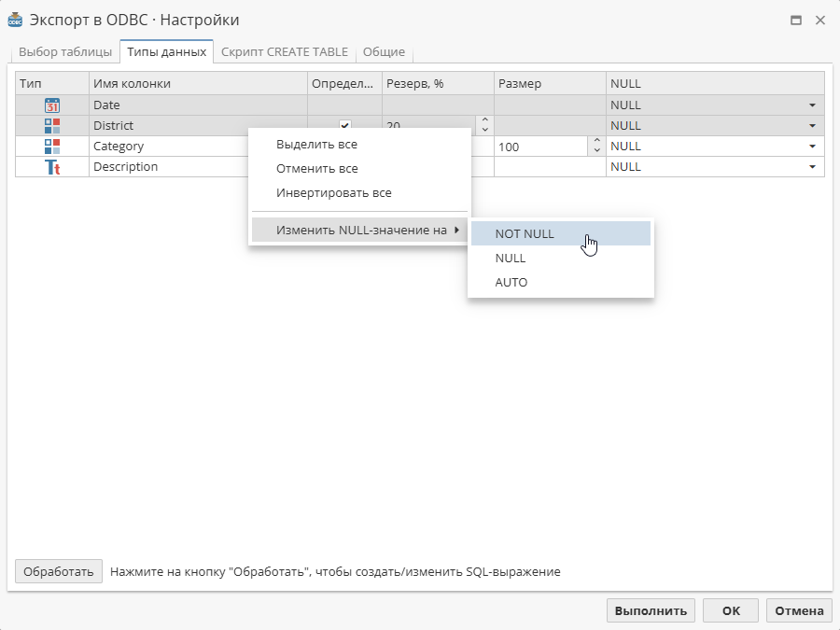840x630 pixels.
Task: Confirm with the OK button
Action: pyautogui.click(x=731, y=610)
